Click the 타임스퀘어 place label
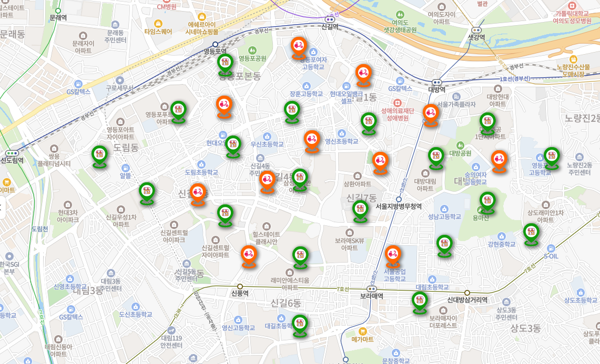600x364 pixels. point(158,31)
